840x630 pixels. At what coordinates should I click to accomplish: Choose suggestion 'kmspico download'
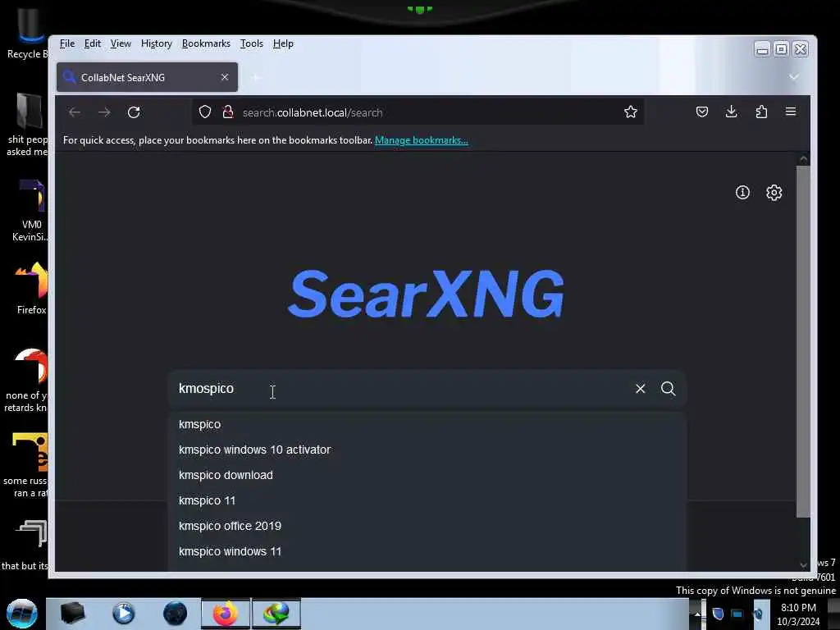[427, 475]
